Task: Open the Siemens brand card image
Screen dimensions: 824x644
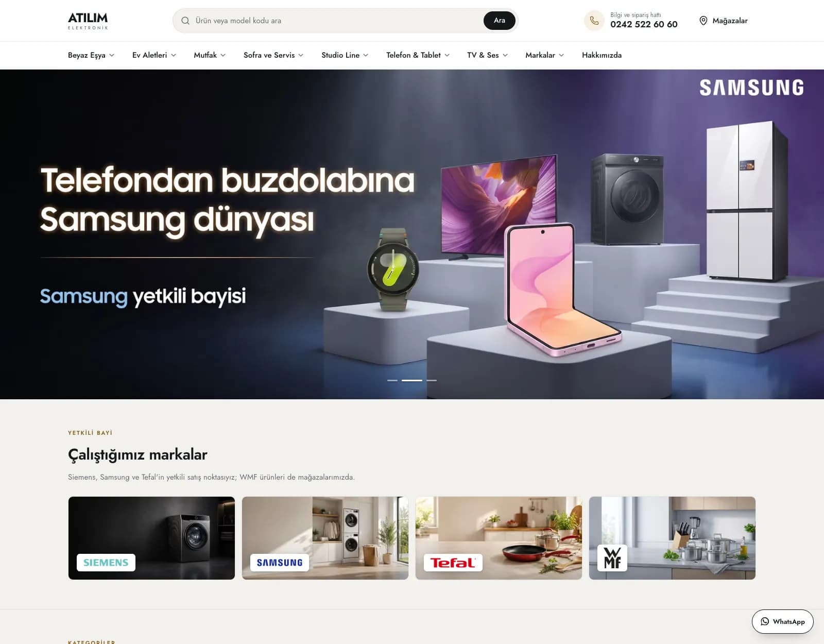Action: point(151,538)
